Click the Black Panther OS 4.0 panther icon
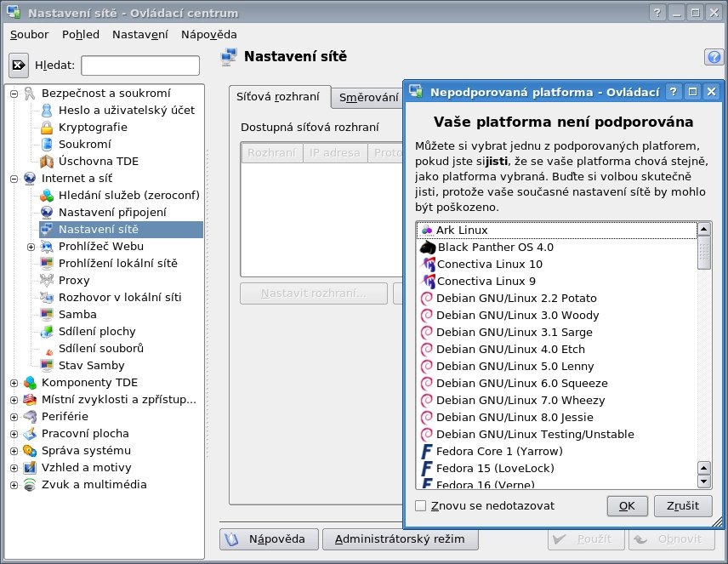The image size is (728, 564). point(427,248)
